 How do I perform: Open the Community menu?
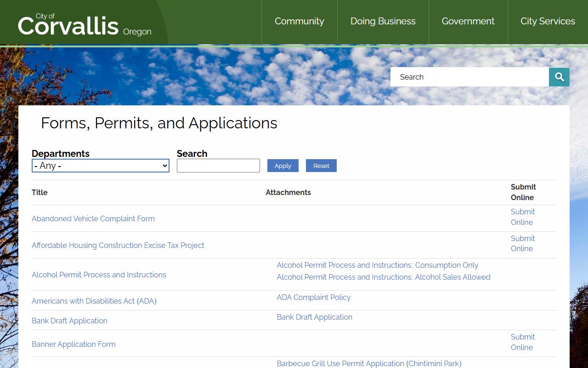[300, 21]
